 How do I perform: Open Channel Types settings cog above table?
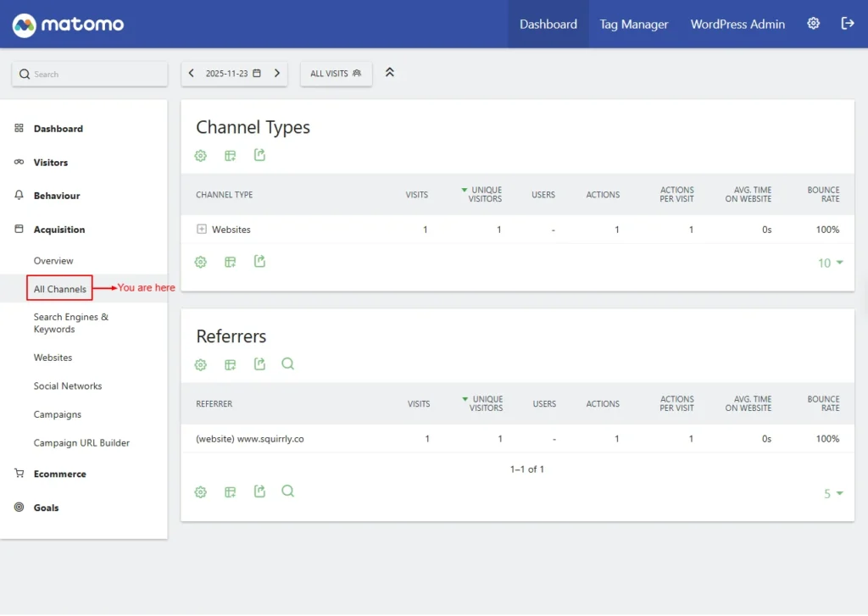point(201,155)
